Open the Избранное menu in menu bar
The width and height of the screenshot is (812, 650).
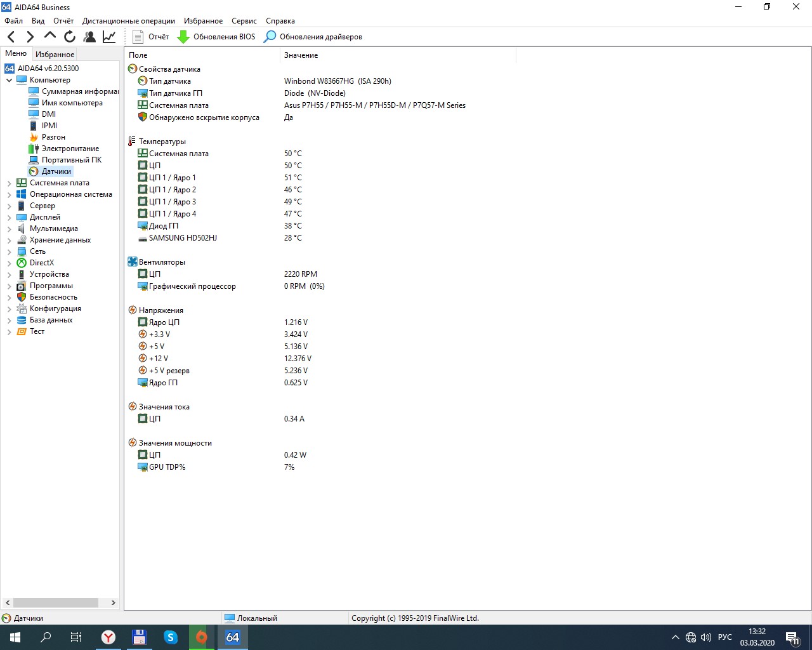(x=204, y=21)
